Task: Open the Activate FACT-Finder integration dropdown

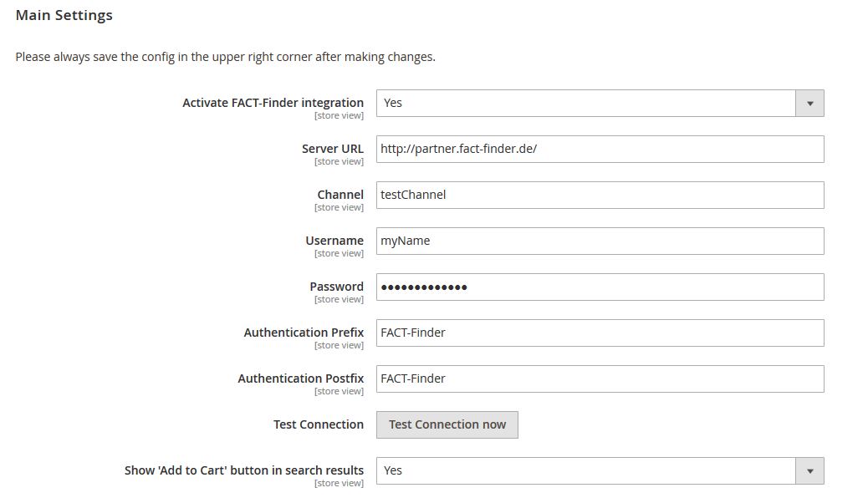Action: click(x=600, y=104)
